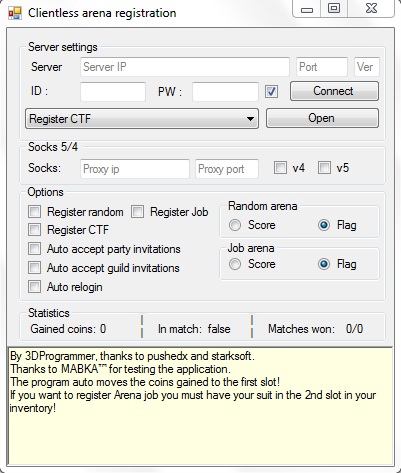Select Score under Job arena

coord(235,264)
